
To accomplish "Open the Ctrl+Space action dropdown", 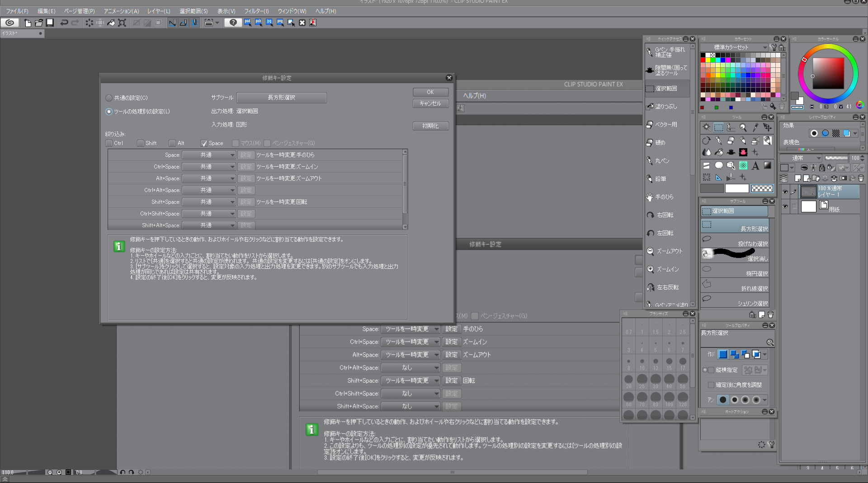I will [209, 167].
